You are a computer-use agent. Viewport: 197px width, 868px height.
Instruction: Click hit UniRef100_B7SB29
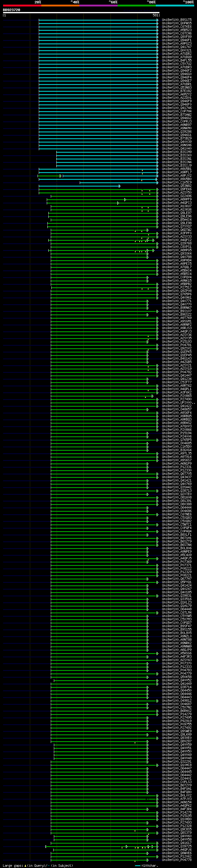pos(177,138)
